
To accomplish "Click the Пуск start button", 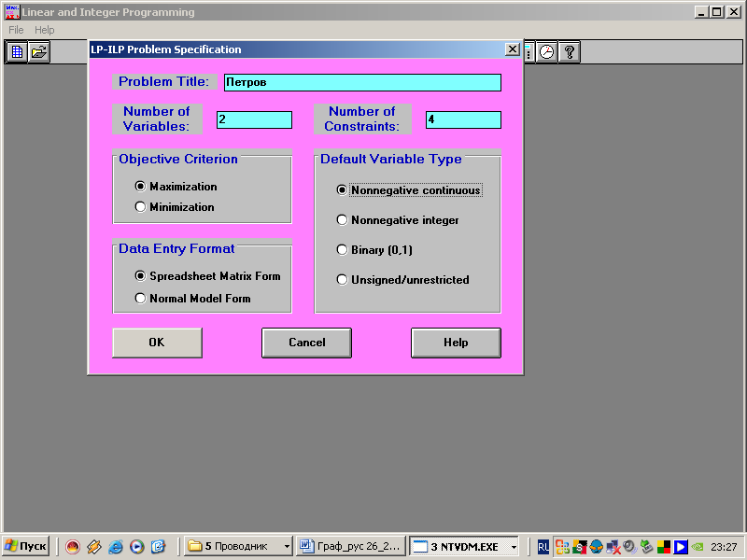I will (26, 546).
